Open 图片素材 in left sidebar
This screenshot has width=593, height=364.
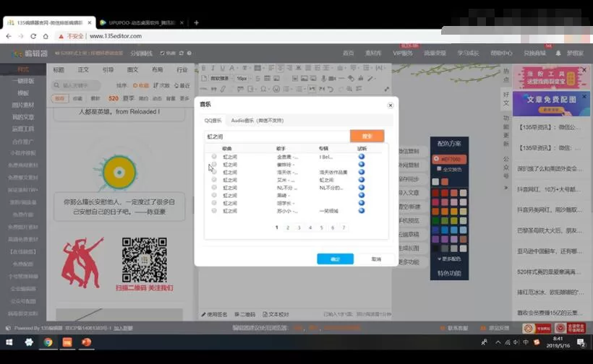click(23, 105)
